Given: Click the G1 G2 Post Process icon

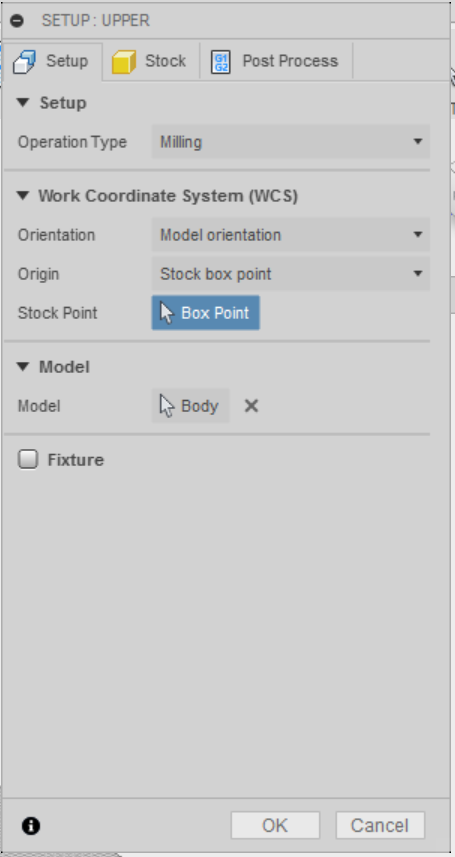Looking at the screenshot, I should pos(221,61).
